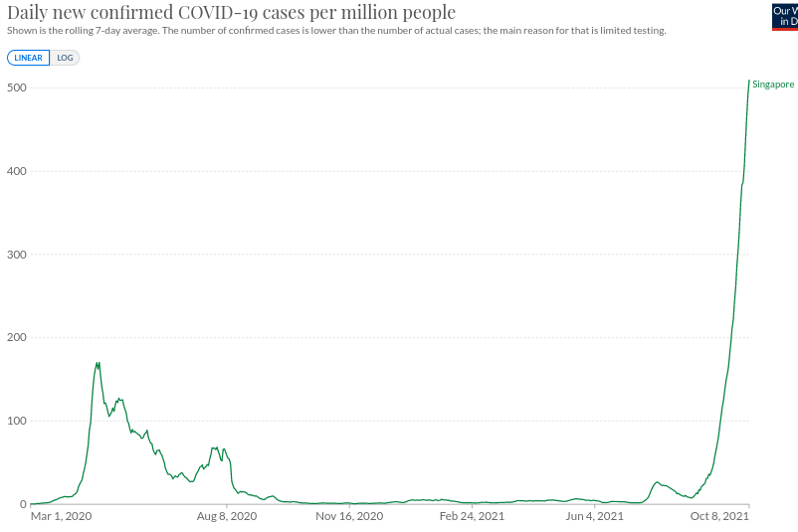Click the 2020 spike peak on the green line
Screen dimensions: 798x532
(x=98, y=363)
